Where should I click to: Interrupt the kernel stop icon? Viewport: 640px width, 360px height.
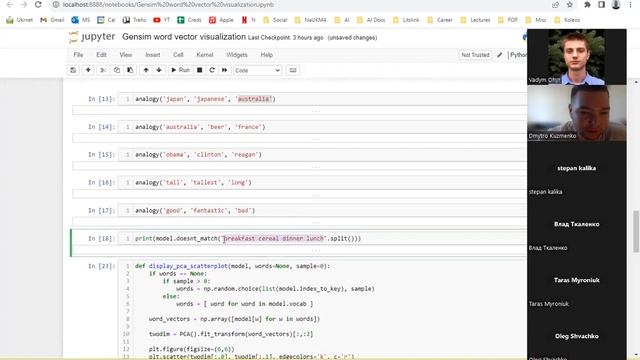pos(200,70)
